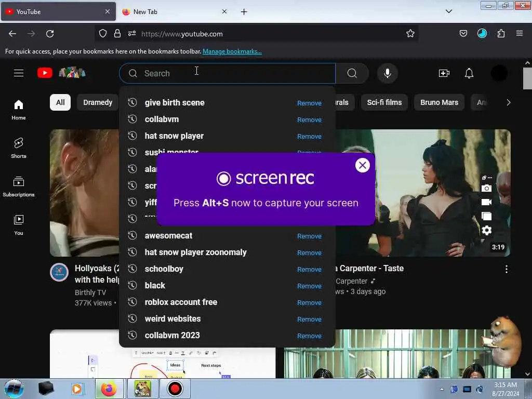
Task: Open Firefox extensions puzzle icon
Action: [501, 34]
